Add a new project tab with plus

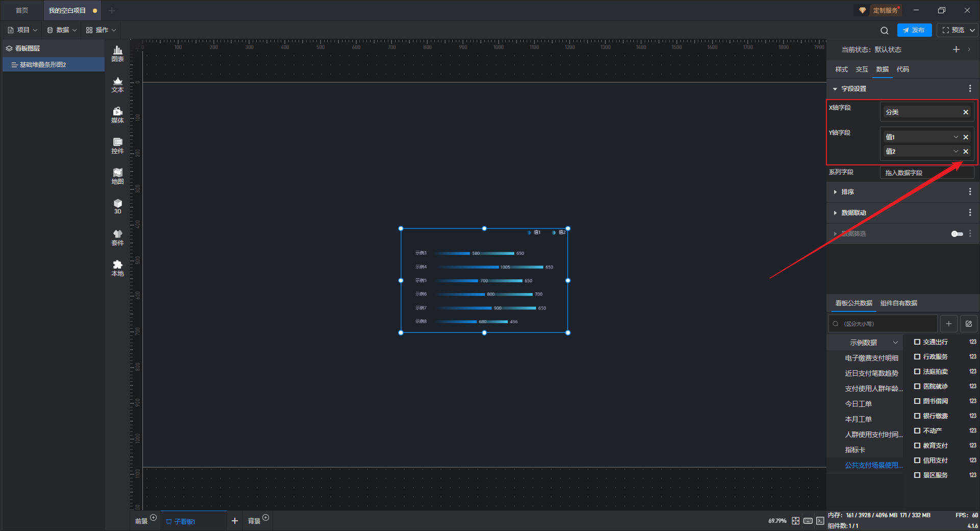pyautogui.click(x=112, y=10)
